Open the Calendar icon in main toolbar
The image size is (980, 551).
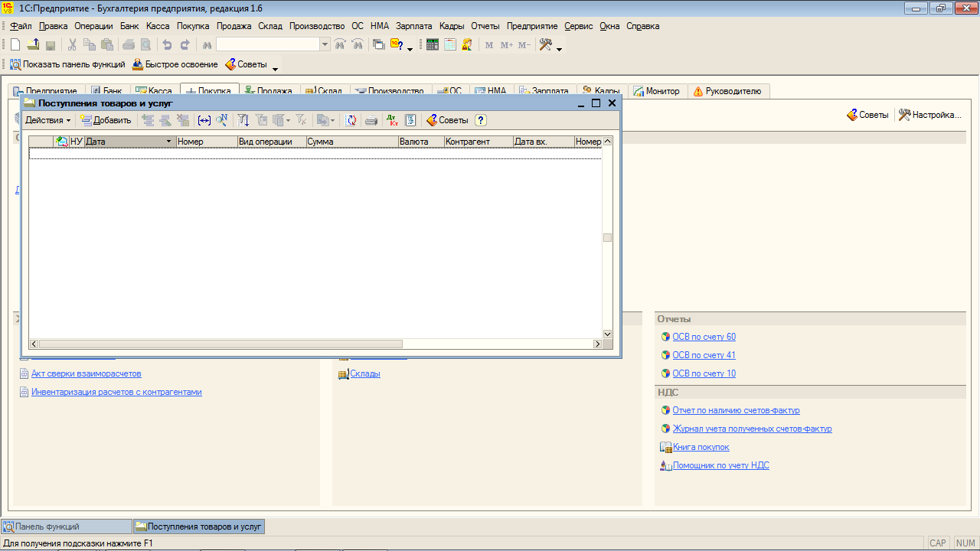[450, 44]
